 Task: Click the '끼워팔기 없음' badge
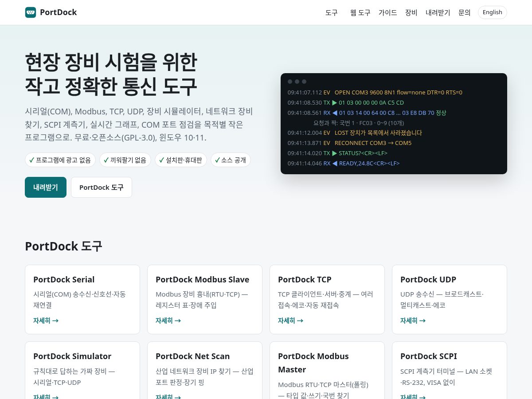pyautogui.click(x=125, y=160)
